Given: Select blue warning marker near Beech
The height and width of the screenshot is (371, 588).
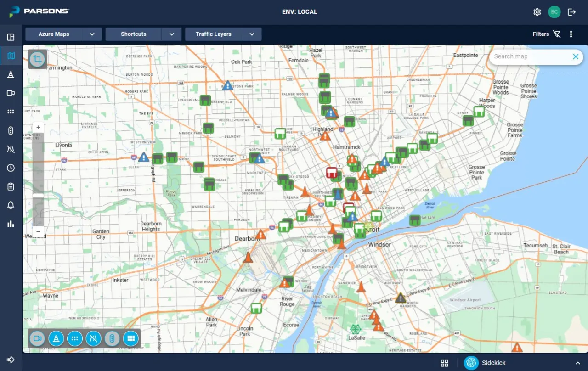Looking at the screenshot, I should pyautogui.click(x=144, y=157).
